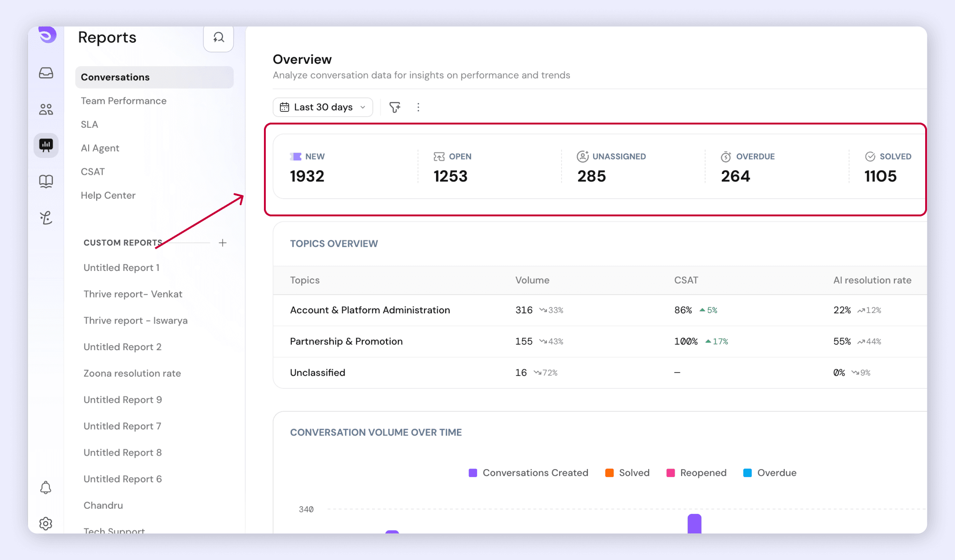
Task: Open Help Center report
Action: tap(108, 195)
